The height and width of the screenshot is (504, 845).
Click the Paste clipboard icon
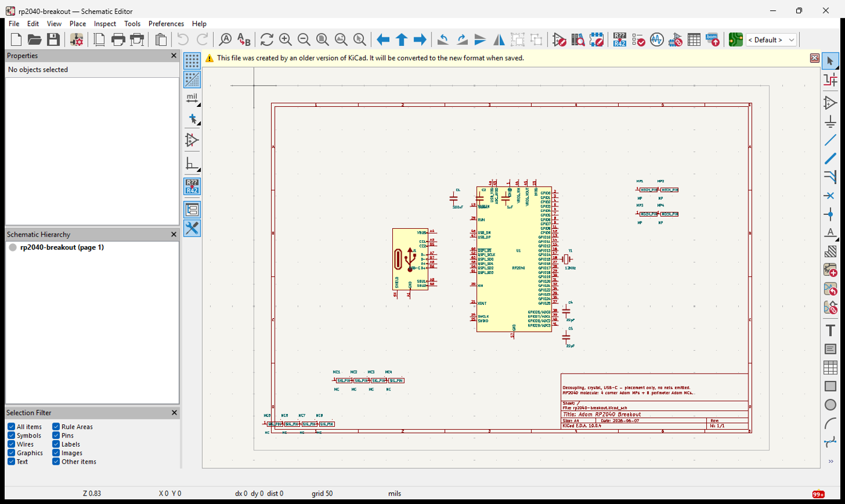tap(161, 40)
